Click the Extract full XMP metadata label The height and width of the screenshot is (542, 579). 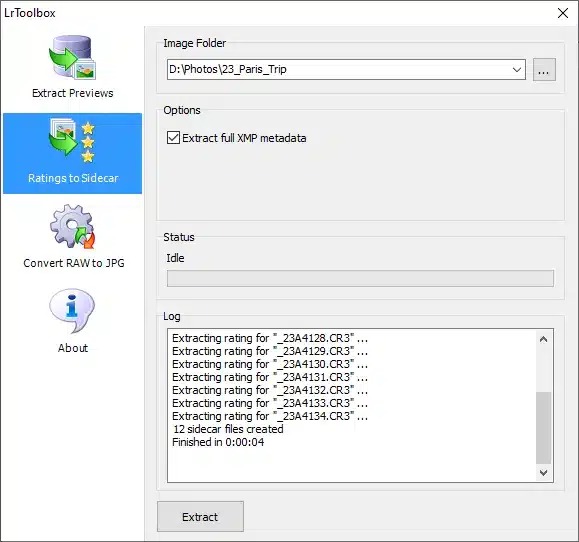(244, 138)
